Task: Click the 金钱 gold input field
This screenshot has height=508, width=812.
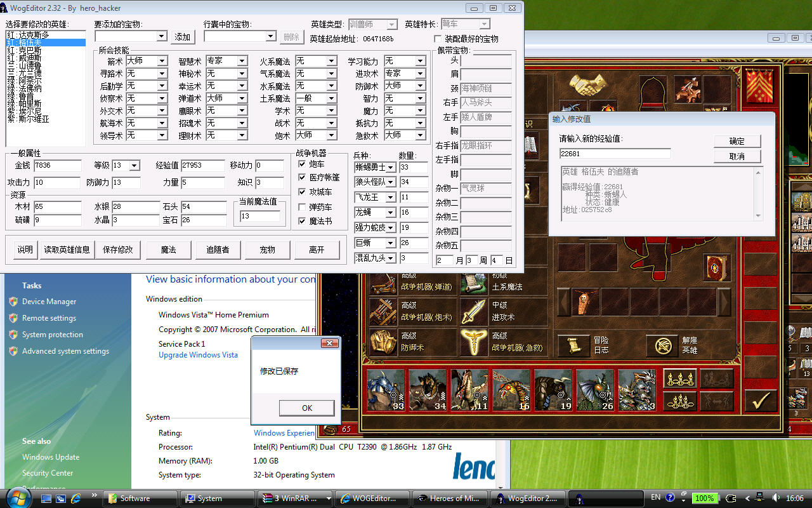Action: 58,166
